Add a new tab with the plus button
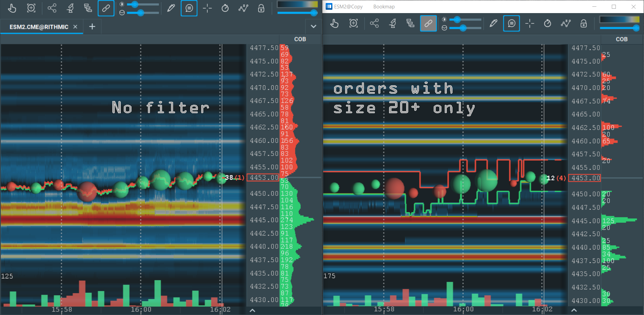 coord(92,27)
